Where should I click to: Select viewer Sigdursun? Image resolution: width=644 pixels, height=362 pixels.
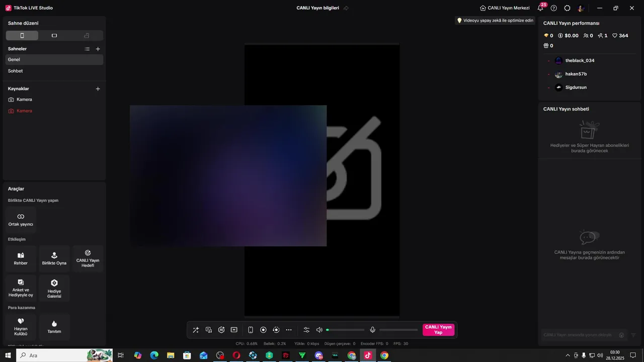pos(576,87)
